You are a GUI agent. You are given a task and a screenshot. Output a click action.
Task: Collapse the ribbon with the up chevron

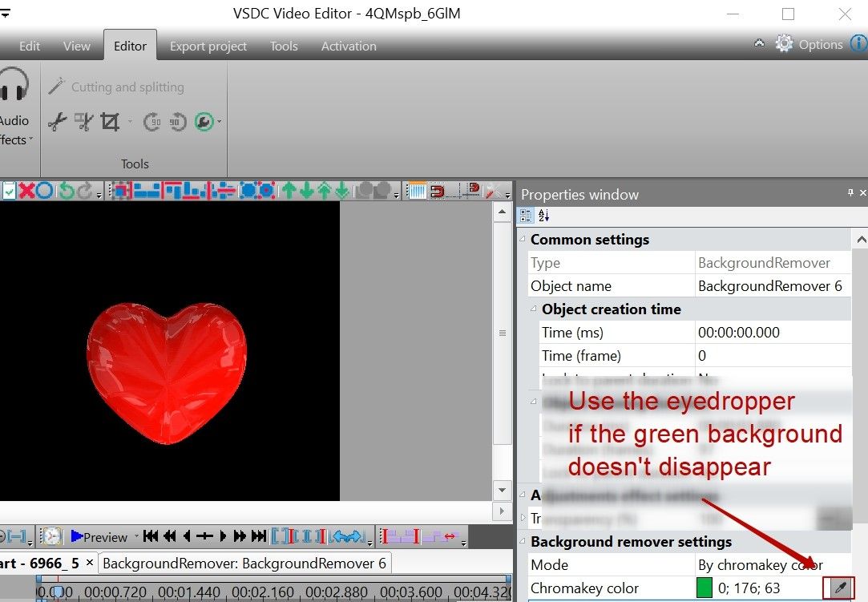(760, 42)
